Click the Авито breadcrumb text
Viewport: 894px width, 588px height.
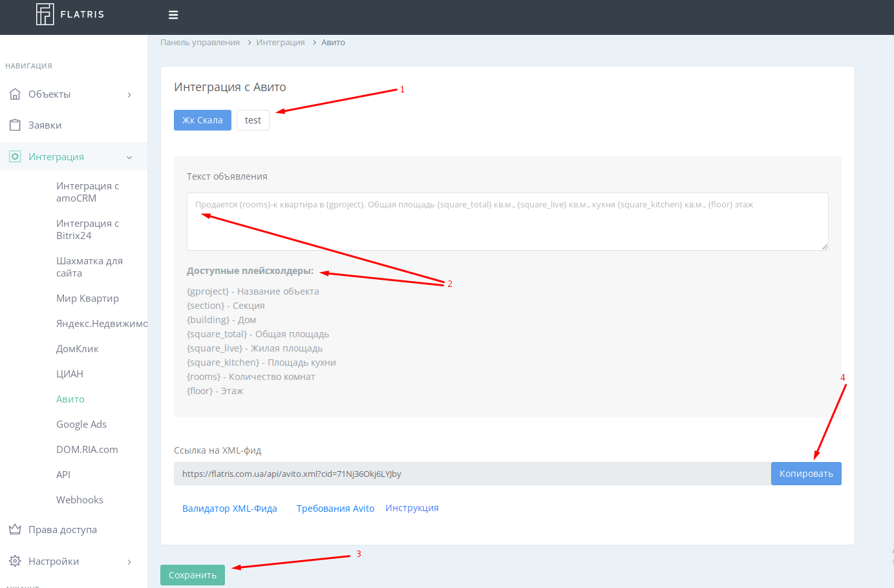coord(334,43)
